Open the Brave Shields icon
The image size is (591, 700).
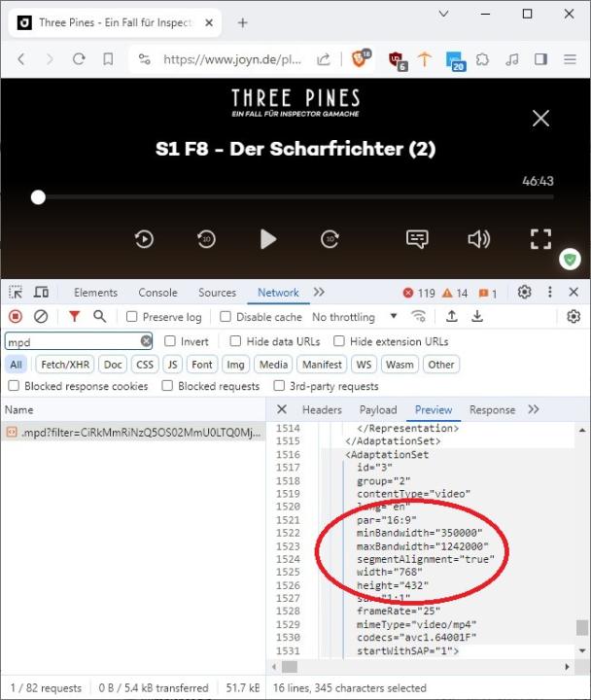(x=361, y=58)
